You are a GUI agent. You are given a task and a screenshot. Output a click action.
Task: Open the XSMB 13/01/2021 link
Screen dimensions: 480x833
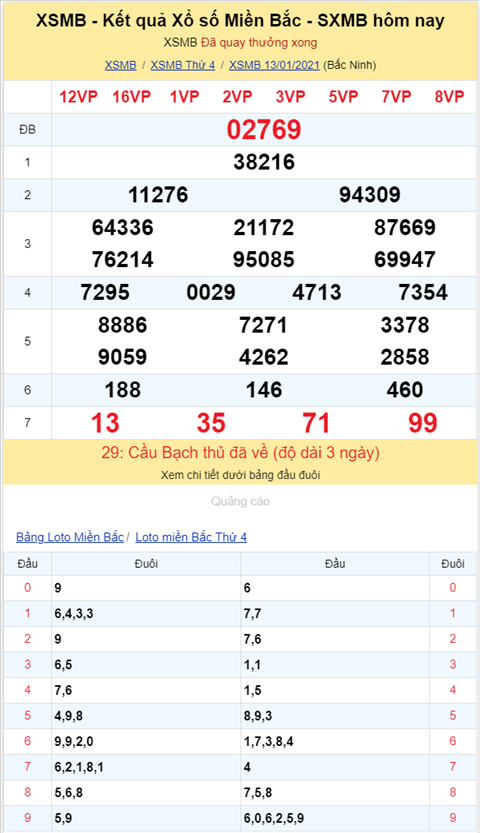pos(275,65)
